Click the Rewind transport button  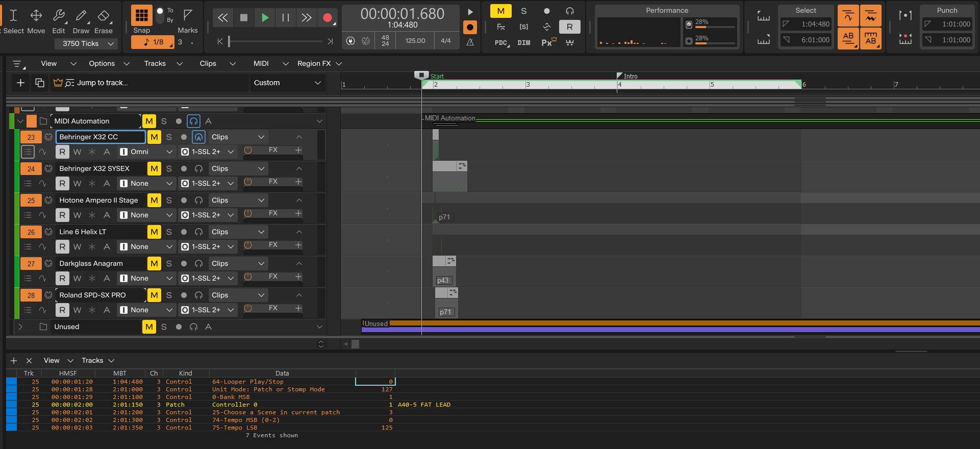[x=223, y=18]
